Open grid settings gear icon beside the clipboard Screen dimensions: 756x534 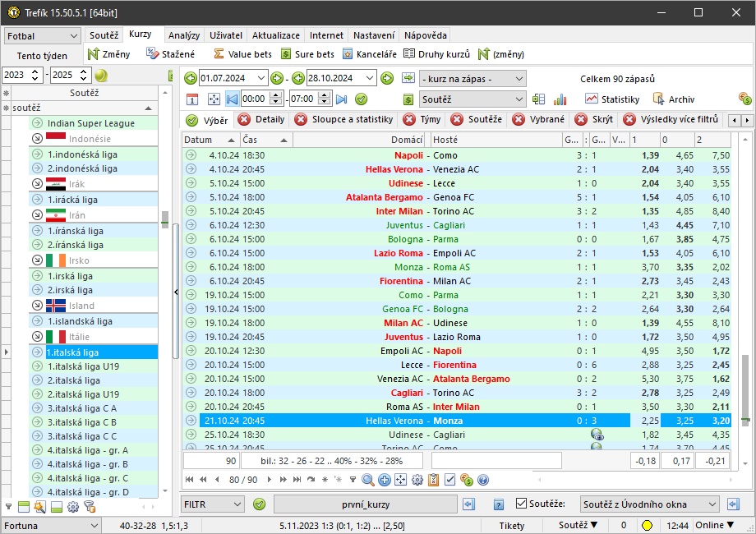tap(417, 480)
